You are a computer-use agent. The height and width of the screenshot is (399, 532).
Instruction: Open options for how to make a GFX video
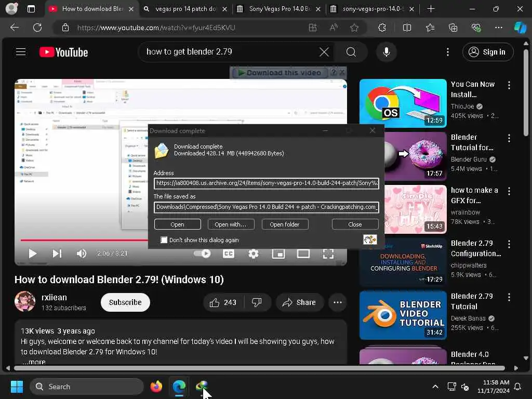pos(509,191)
